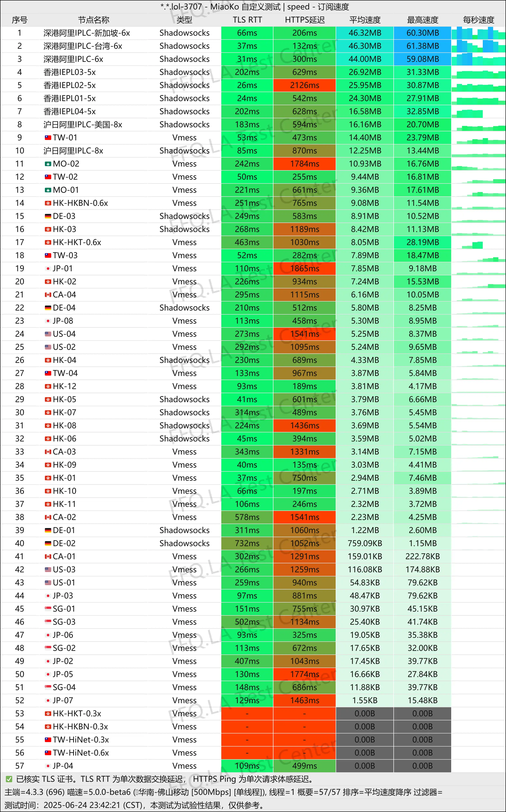The width and height of the screenshot is (506, 812).
Task: Click the Hong Kong flag beside HK-HKBN-0.6x
Action: 48,203
